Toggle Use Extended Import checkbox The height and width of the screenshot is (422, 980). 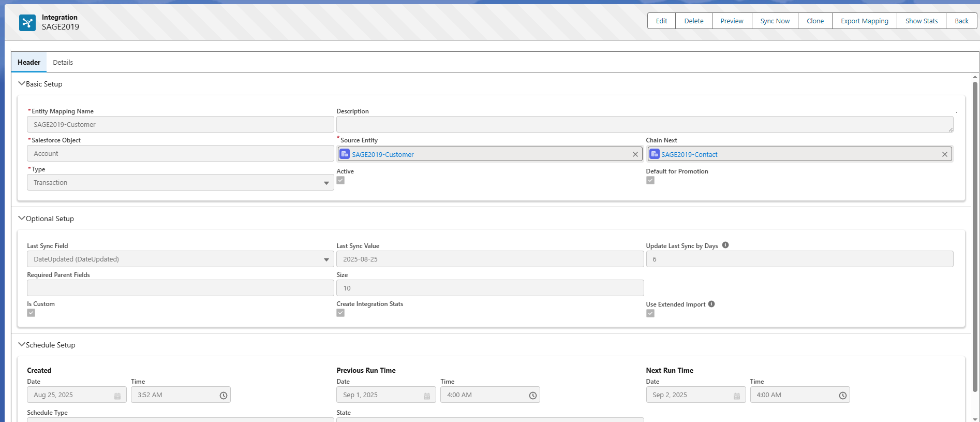(x=650, y=313)
